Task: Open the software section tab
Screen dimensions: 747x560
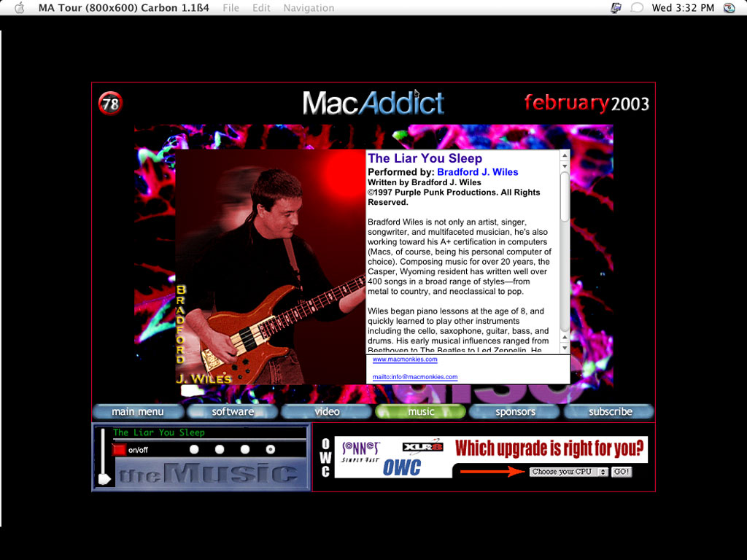Action: click(233, 411)
